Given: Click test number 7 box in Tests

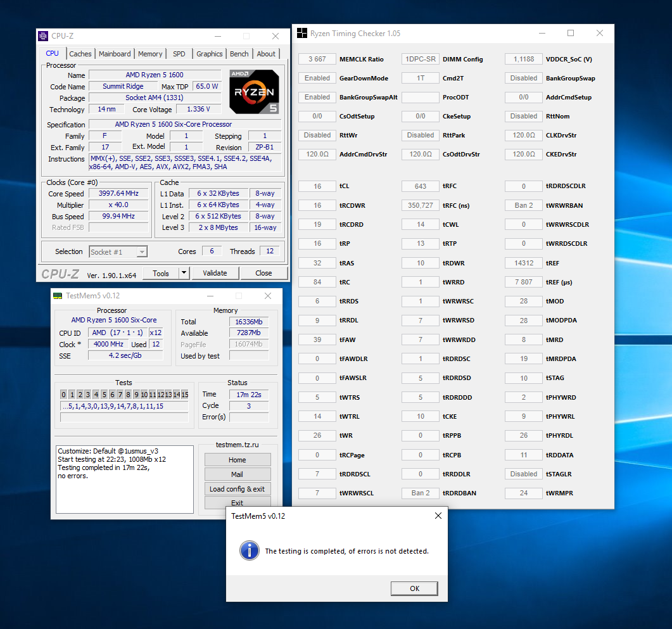Looking at the screenshot, I should (x=120, y=394).
